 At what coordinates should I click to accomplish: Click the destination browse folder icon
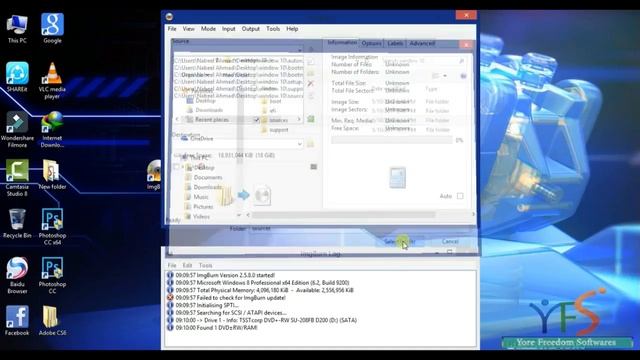310,144
